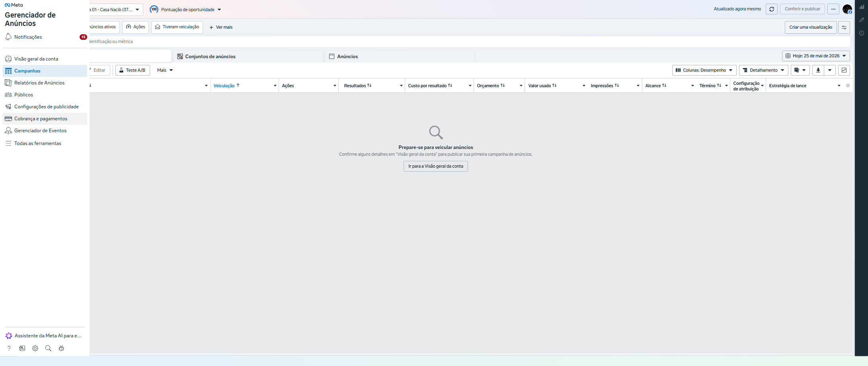Launch Assistente da Meta AI
This screenshot has height=366, width=868.
(x=44, y=336)
